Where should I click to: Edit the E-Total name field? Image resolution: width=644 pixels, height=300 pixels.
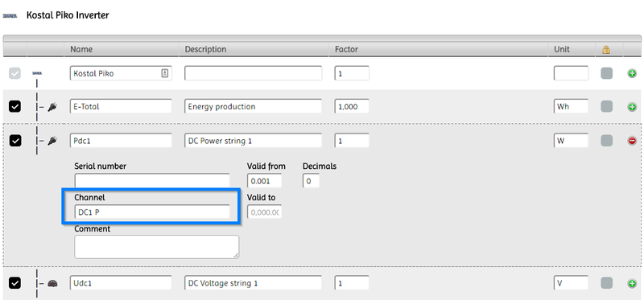coord(121,107)
